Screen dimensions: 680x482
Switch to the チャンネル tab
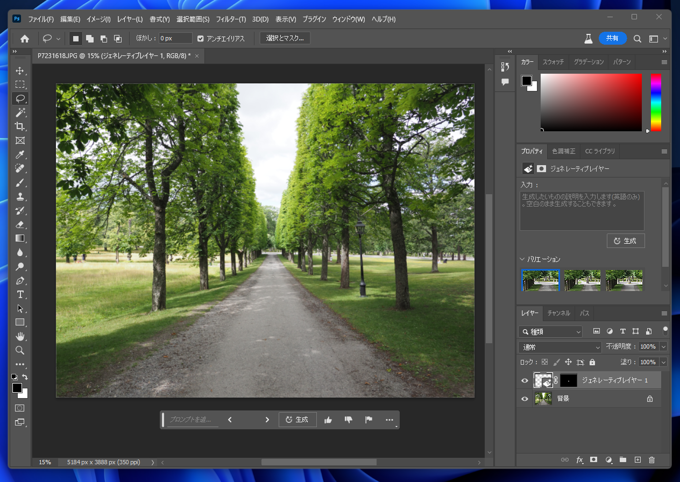(x=558, y=313)
